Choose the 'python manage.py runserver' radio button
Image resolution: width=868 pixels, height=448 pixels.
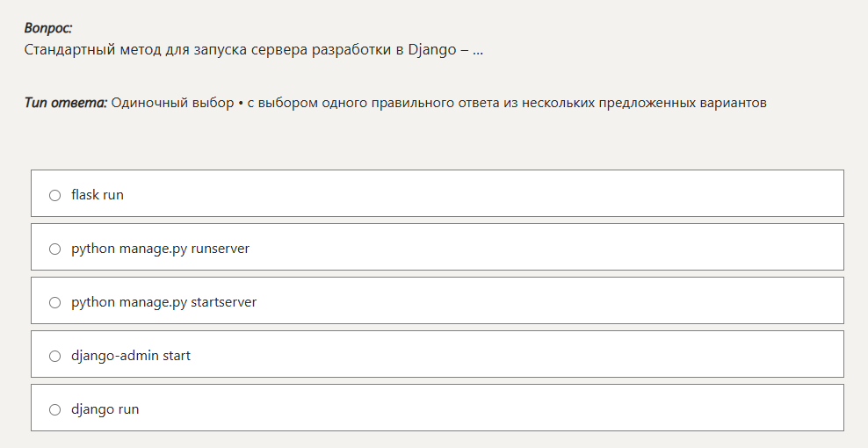click(x=54, y=249)
